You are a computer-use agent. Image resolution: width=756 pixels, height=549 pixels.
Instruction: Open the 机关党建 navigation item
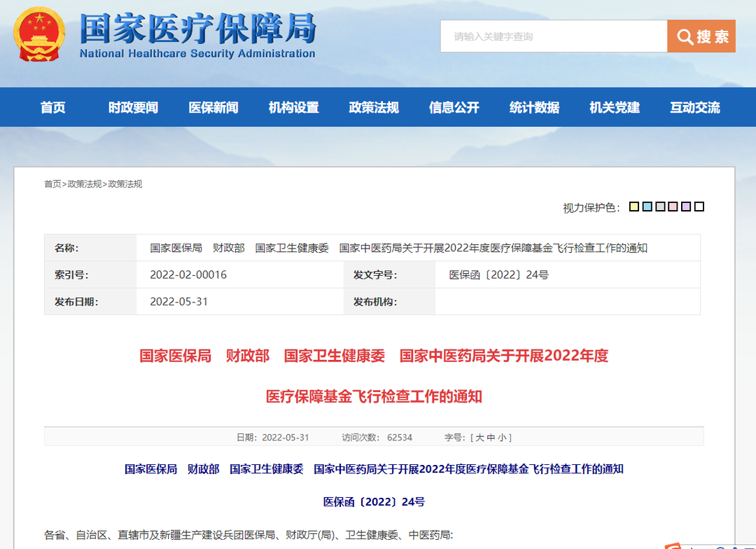tap(615, 107)
